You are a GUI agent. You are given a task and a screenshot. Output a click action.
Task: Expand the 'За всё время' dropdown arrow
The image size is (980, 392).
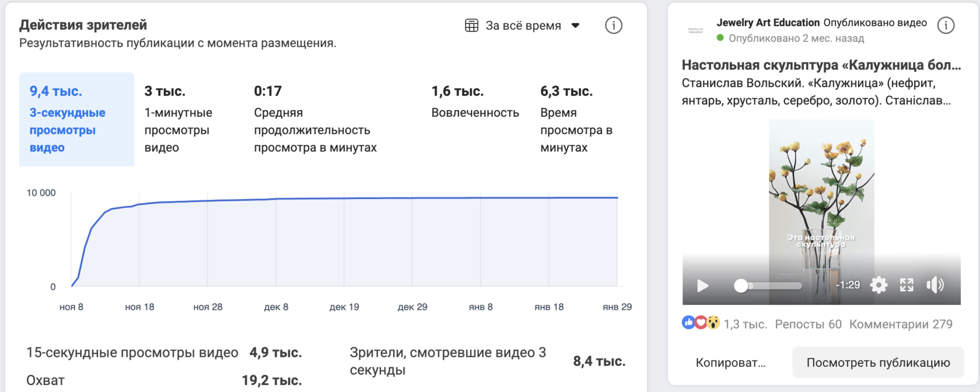[x=575, y=26]
